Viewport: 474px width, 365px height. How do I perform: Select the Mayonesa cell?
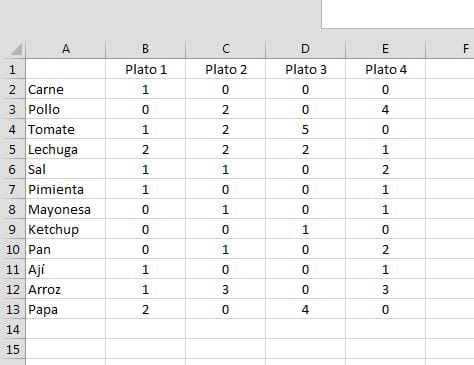(x=66, y=209)
